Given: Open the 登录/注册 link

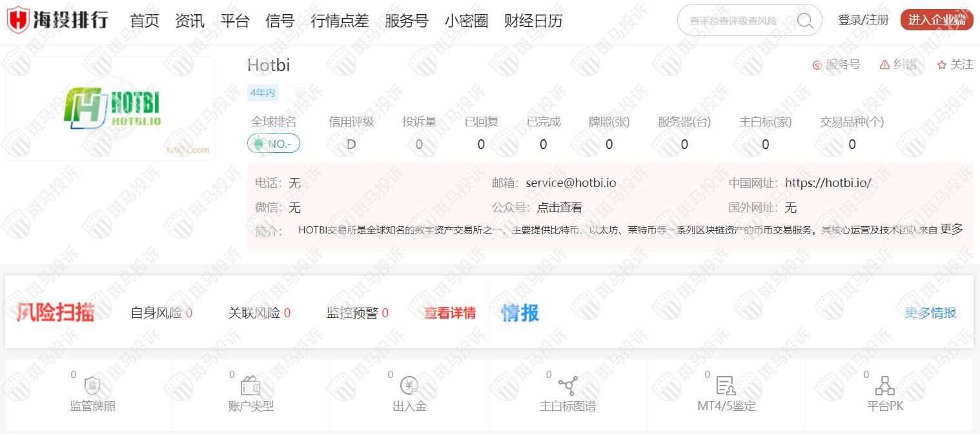Looking at the screenshot, I should tap(863, 20).
